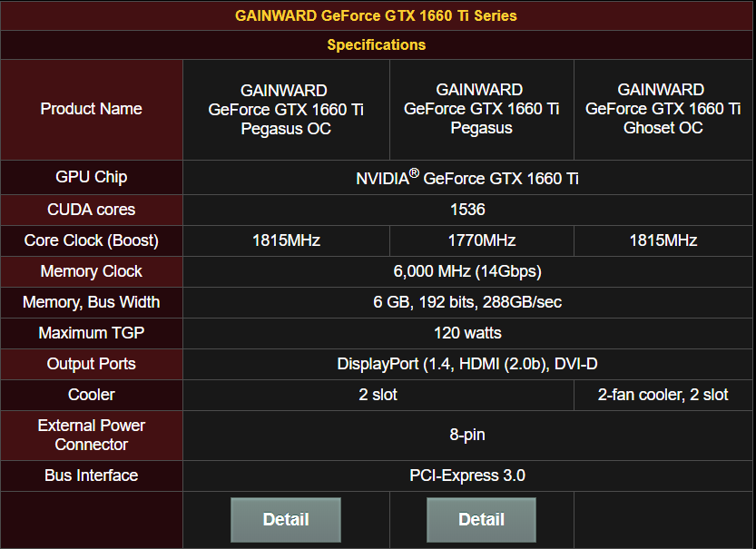
Task: Select the 120 watts TGP value
Action: point(467,333)
